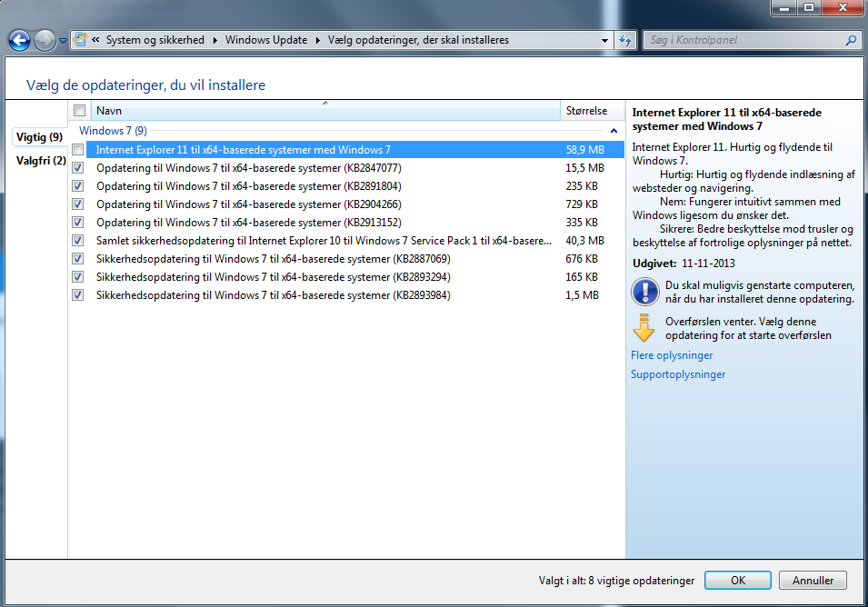Show hidden breadcrumb levels via double chevron
The height and width of the screenshot is (607, 868).
pyautogui.click(x=95, y=40)
